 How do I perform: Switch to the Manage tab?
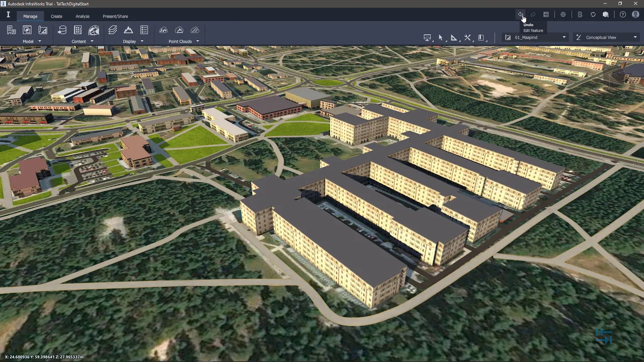click(x=30, y=16)
